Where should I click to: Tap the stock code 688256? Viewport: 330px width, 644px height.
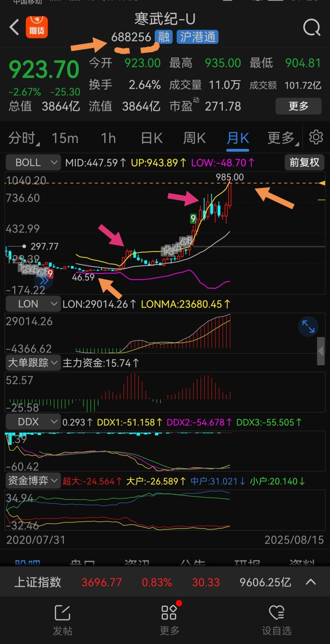[x=131, y=37]
